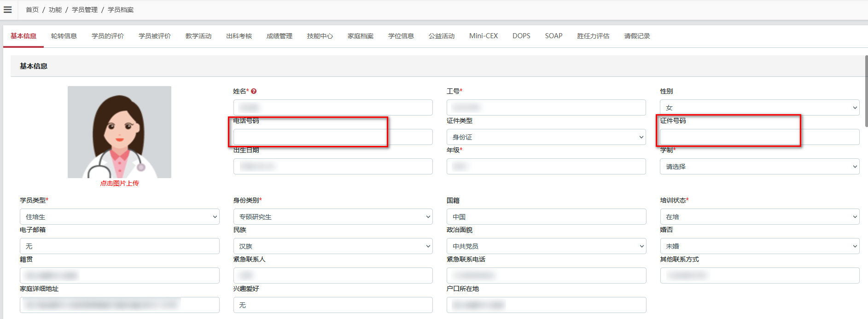Viewport: 868px width, 319px height.
Task: Open 培训状态 dropdown showing 在培
Action: pos(759,216)
